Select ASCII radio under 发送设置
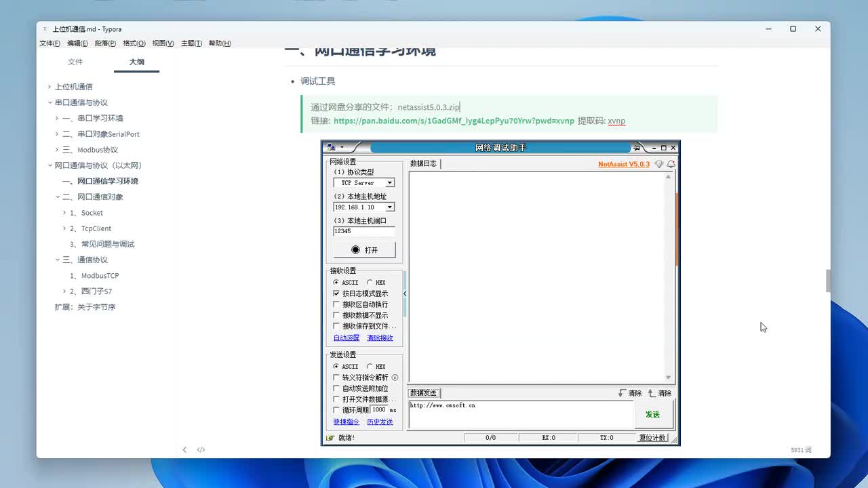 (336, 367)
